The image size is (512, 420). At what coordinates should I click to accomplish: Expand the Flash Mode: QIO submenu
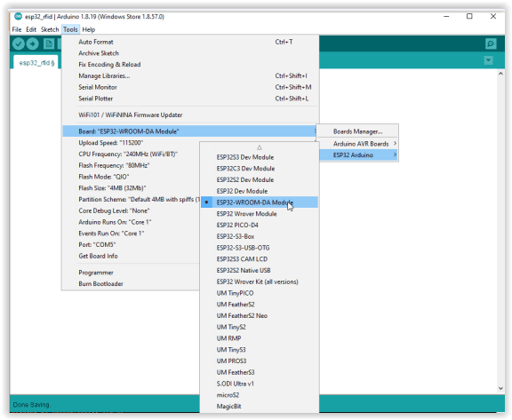131,177
